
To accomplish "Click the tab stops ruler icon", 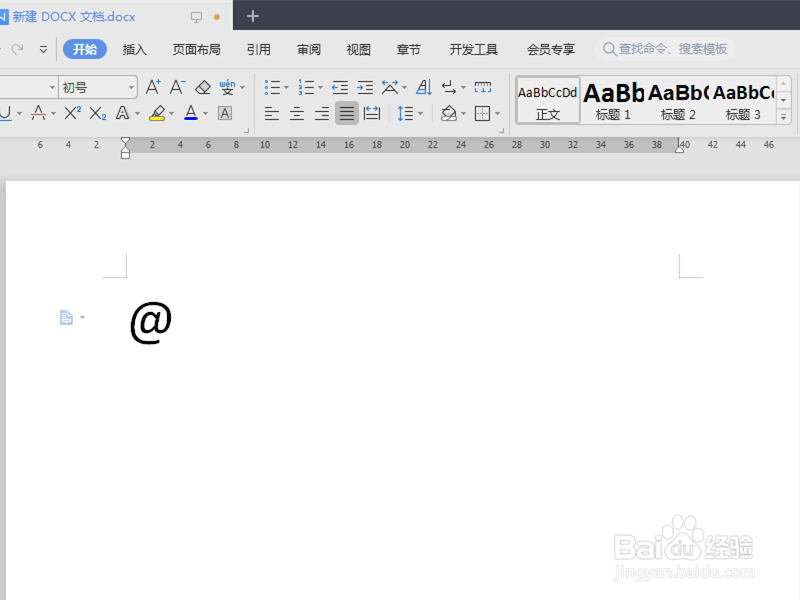I will 483,87.
